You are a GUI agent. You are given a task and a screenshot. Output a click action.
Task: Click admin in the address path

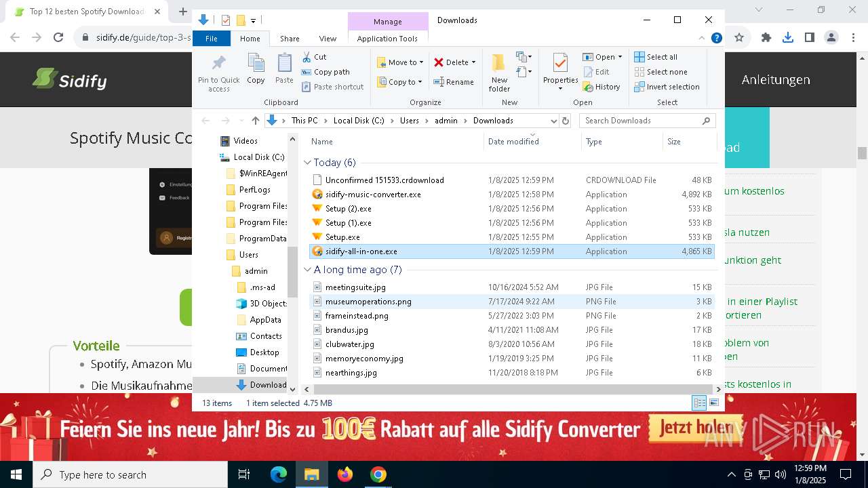tap(446, 121)
